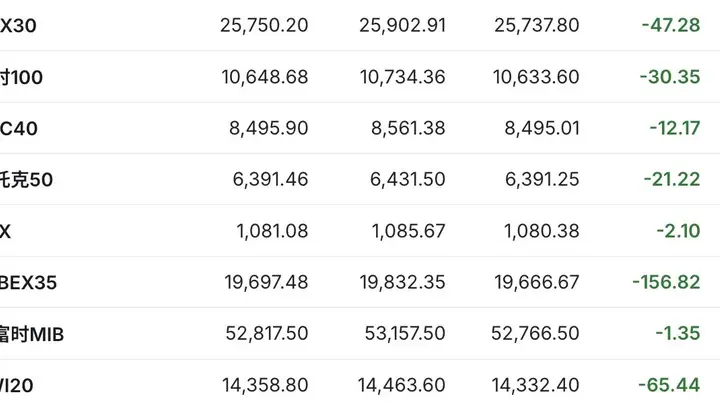The image size is (720, 405).
Task: Open the BEX35 index row
Action: [360, 282]
